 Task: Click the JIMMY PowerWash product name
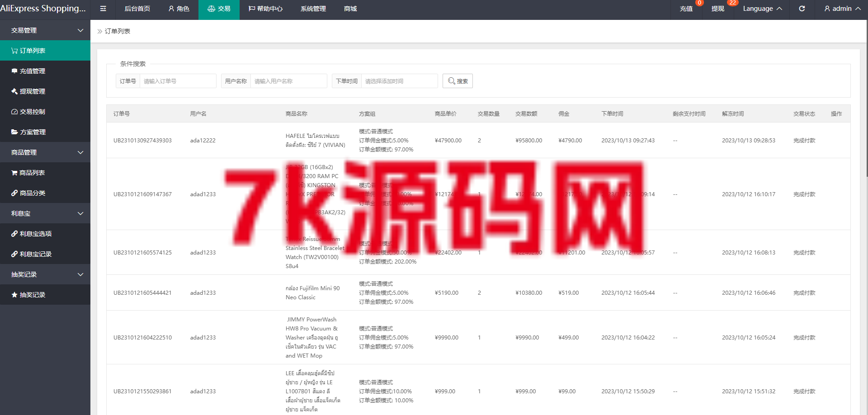(312, 338)
